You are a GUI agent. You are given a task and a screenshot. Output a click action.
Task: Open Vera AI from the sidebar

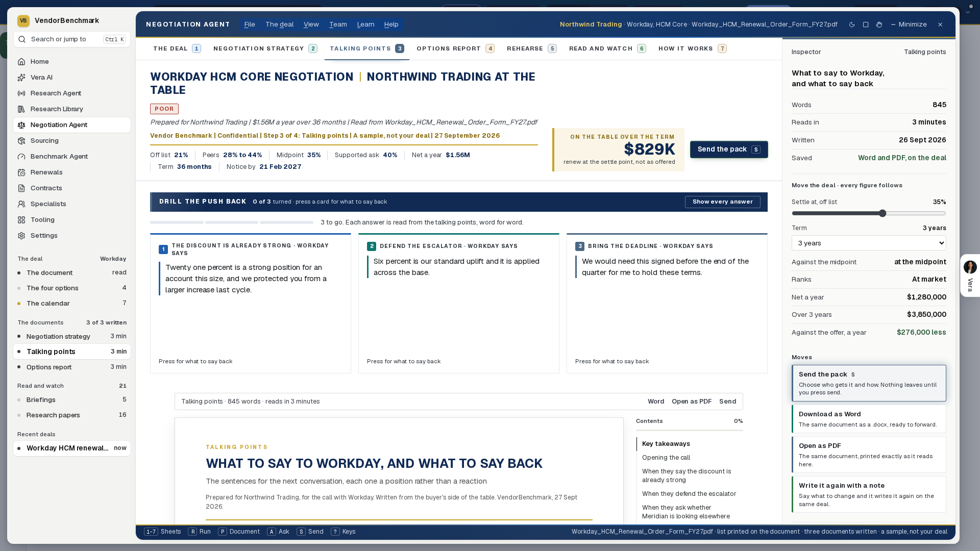(x=71, y=78)
